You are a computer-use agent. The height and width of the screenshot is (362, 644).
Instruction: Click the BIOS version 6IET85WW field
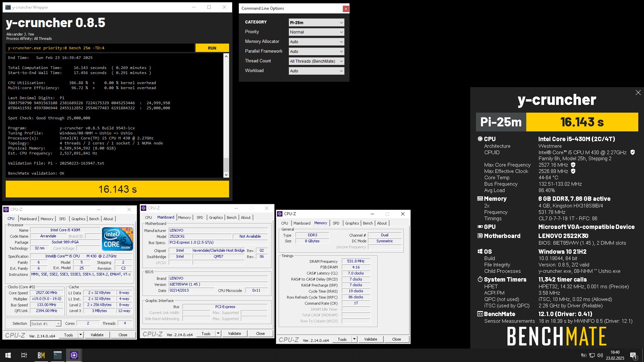218,284
